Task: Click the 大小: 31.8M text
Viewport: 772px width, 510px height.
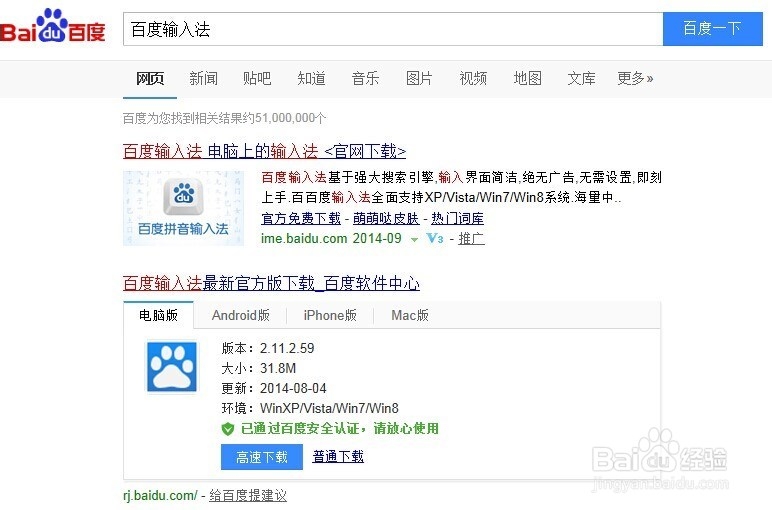Action: click(258, 368)
